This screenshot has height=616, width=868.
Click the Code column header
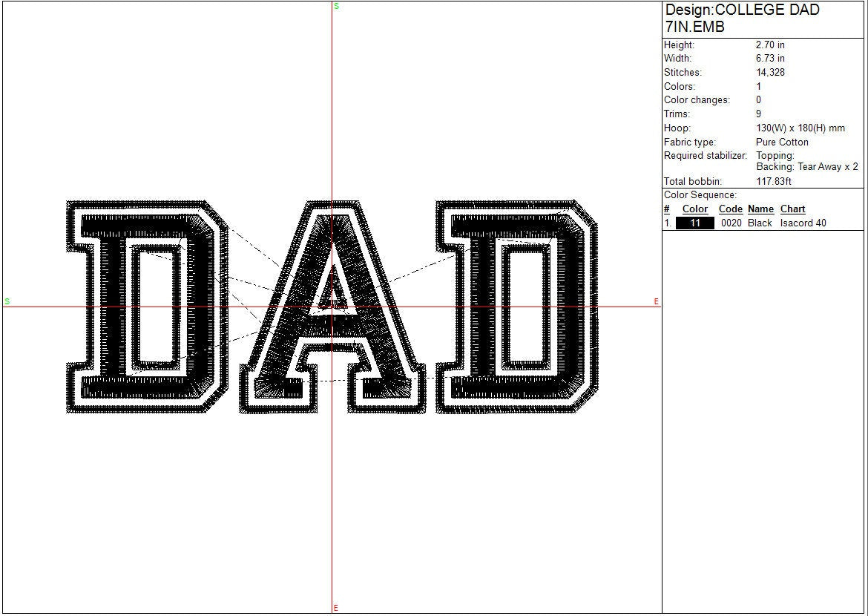tap(730, 209)
